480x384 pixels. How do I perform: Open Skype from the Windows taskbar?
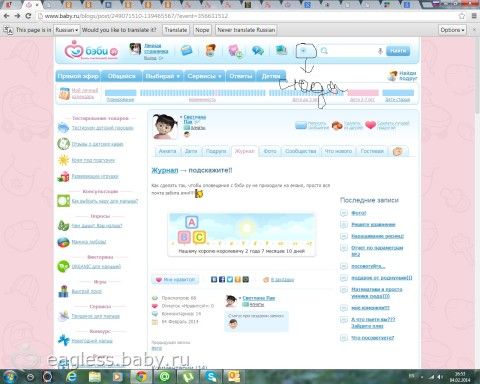(211, 377)
